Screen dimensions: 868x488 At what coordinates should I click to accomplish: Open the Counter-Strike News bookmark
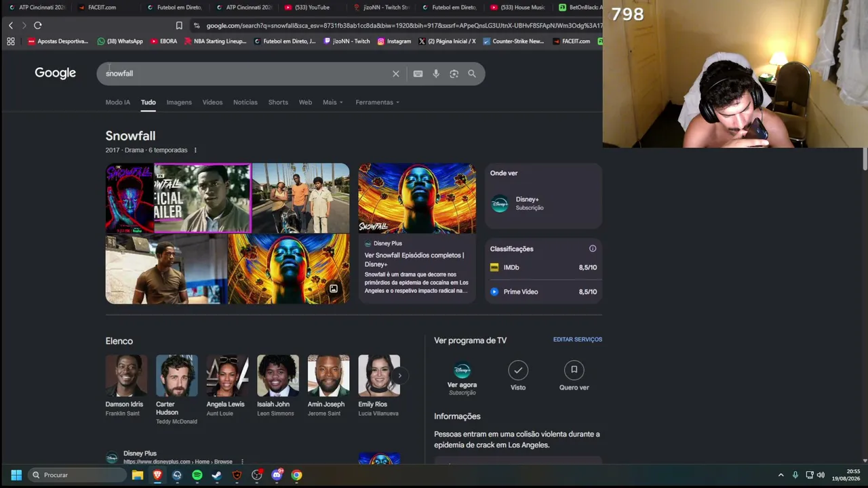point(513,41)
